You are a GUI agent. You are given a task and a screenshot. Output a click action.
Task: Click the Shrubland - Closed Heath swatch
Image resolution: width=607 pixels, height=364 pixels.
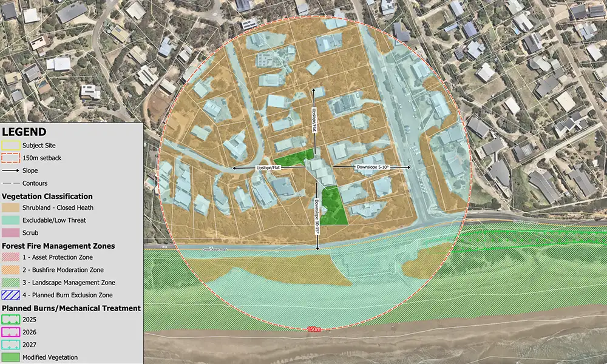click(x=10, y=207)
